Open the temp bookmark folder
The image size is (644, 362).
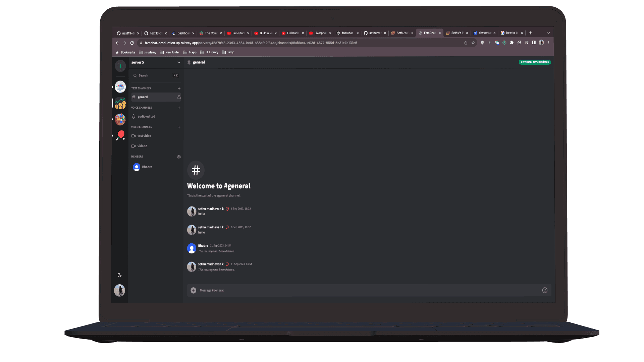(x=228, y=52)
